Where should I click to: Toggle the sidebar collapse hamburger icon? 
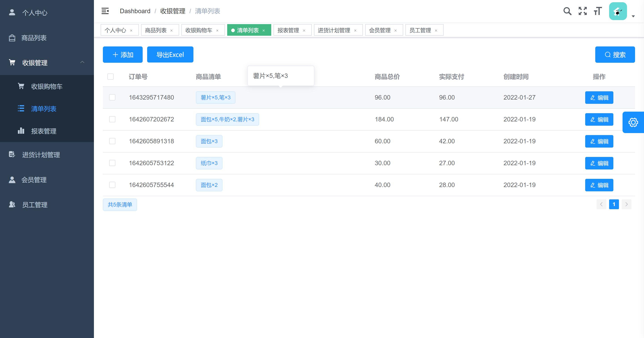coord(105,11)
